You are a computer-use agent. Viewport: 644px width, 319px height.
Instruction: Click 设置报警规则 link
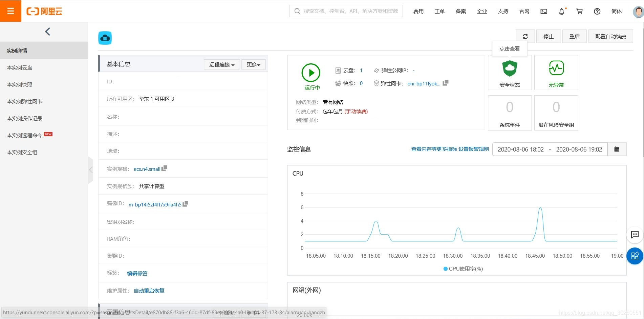(x=474, y=149)
